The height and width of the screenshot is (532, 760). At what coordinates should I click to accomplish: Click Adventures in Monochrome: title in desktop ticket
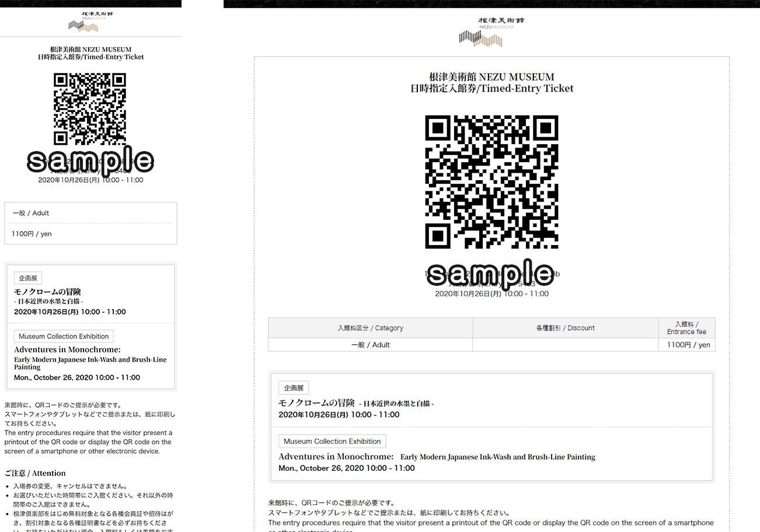click(x=336, y=457)
